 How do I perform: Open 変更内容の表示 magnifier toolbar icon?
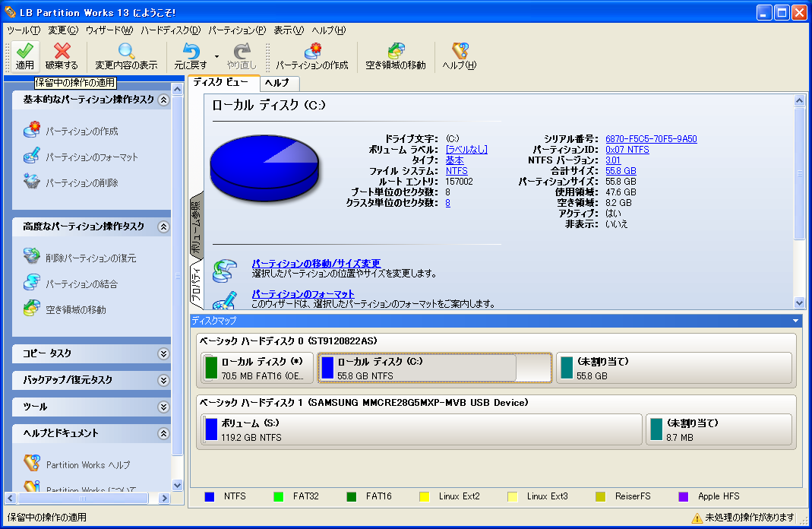(x=126, y=52)
